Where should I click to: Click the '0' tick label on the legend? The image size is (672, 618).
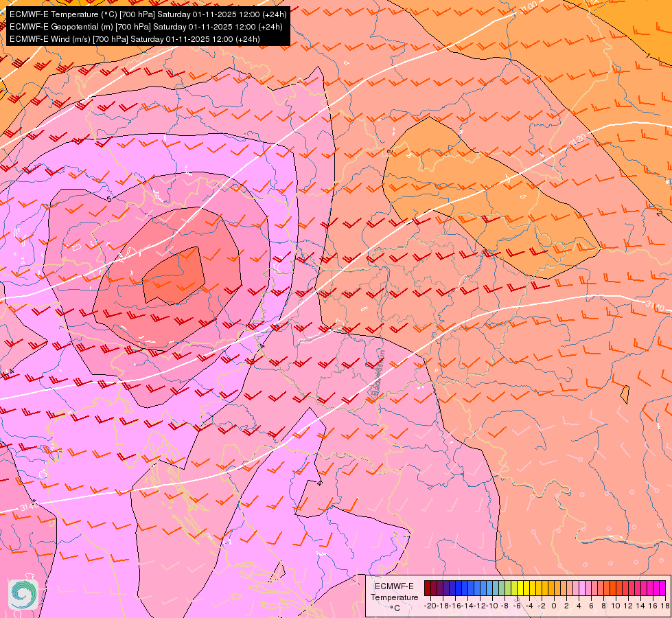tap(554, 606)
